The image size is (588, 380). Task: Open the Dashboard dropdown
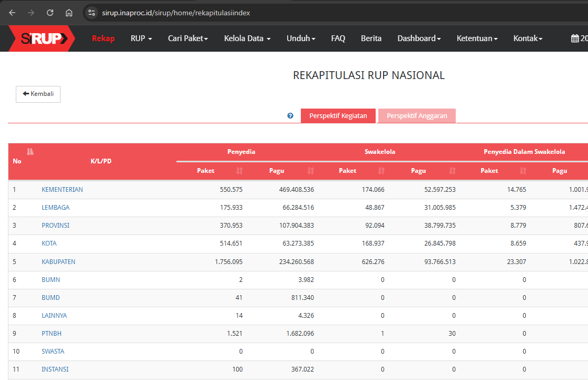419,38
